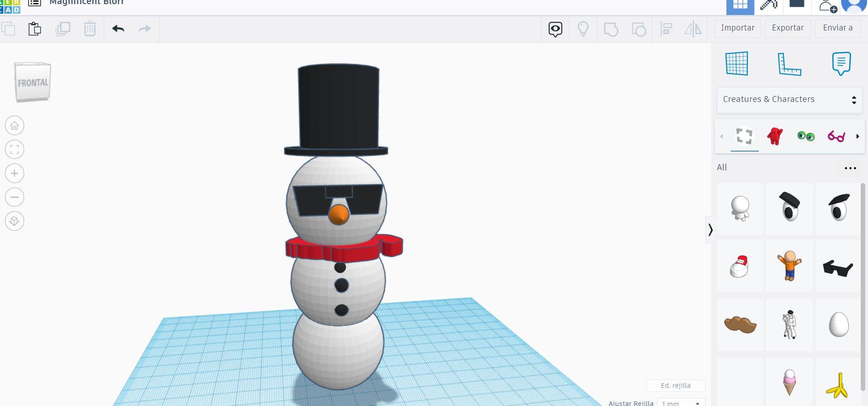Collapse the shapes panel with the chevron

point(710,230)
